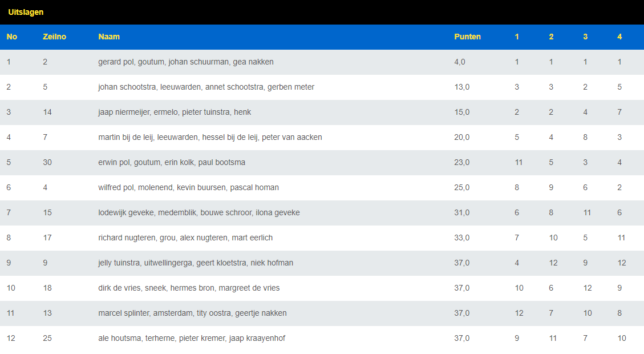The image size is (644, 354).
Task: Click the Uitslagen title heading
Action: pyautogui.click(x=26, y=12)
